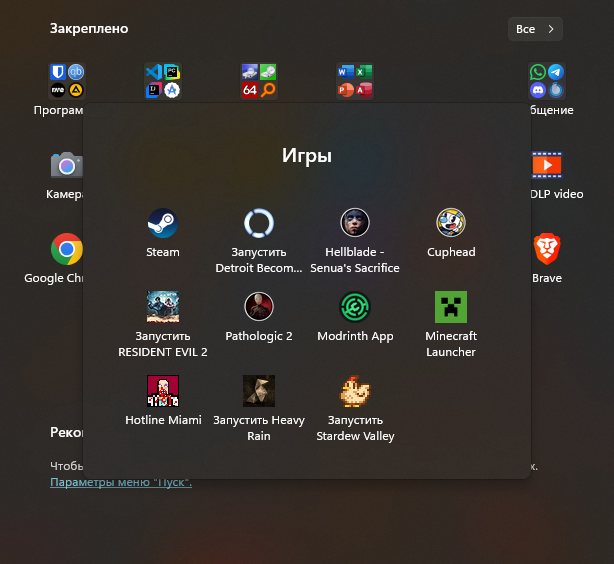Start the Heavy Rain shortcut
This screenshot has height=564, width=614.
pos(258,391)
